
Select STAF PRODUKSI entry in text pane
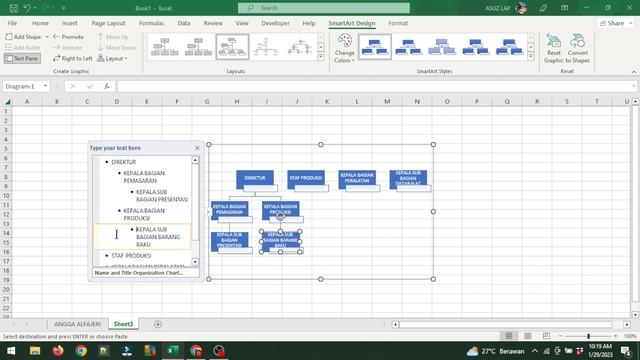[131, 256]
